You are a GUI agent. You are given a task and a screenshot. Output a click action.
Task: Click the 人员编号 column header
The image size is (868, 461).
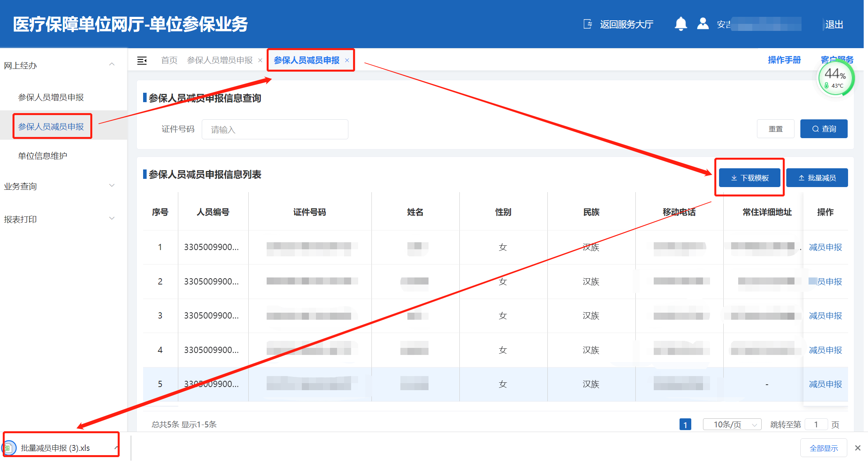pos(213,212)
